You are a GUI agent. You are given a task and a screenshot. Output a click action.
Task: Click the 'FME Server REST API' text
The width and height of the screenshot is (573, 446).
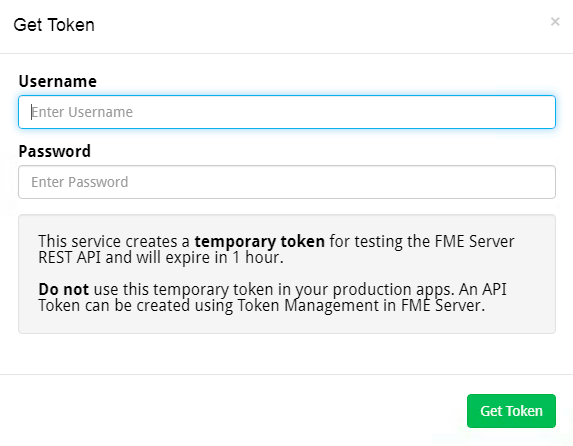tap(276, 249)
